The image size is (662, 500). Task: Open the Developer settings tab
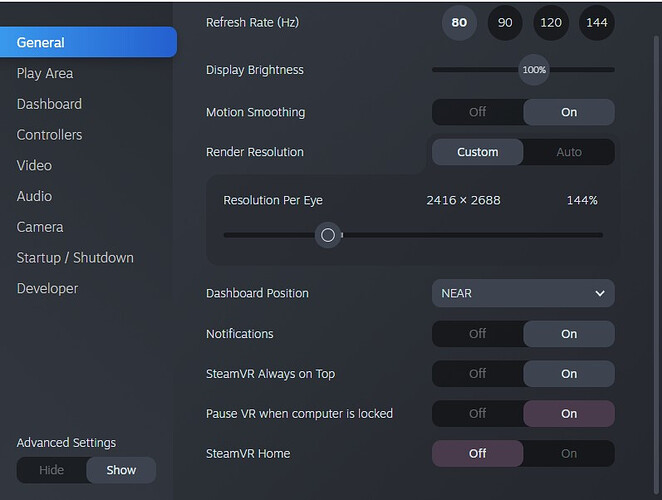pos(47,288)
